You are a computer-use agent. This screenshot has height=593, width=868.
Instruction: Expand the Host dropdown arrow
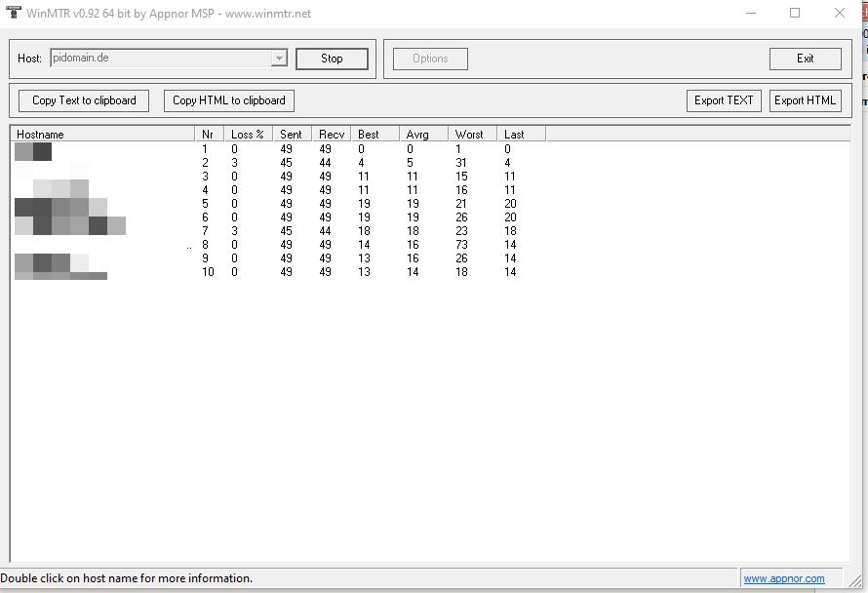[x=279, y=59]
